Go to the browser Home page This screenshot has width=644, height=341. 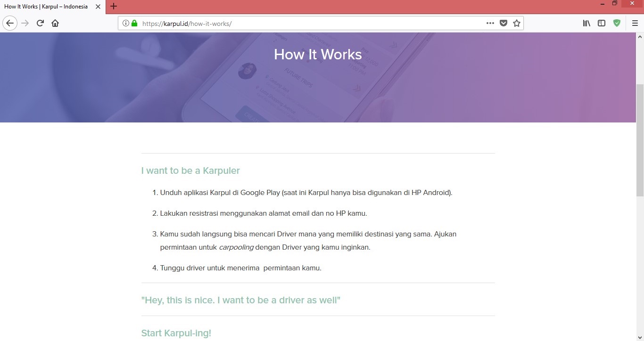(55, 23)
